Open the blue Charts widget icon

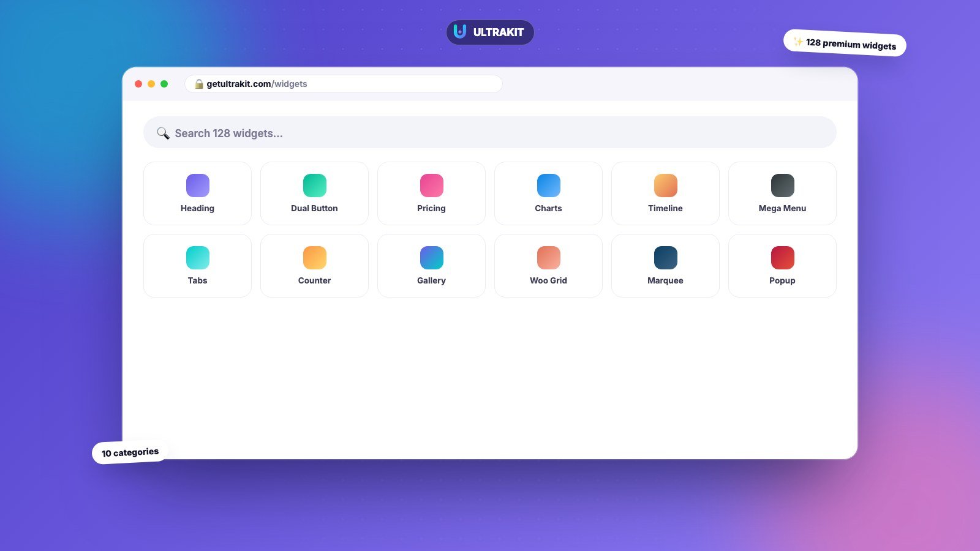click(548, 186)
